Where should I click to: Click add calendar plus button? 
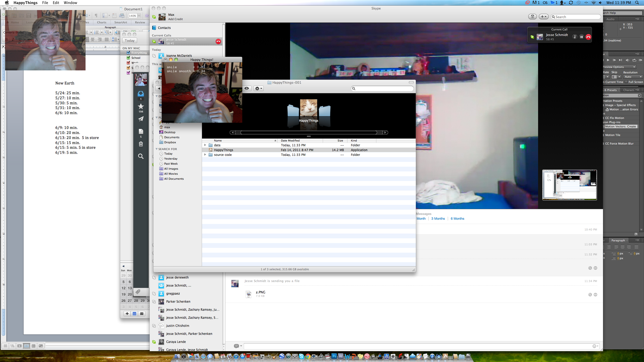point(127,314)
